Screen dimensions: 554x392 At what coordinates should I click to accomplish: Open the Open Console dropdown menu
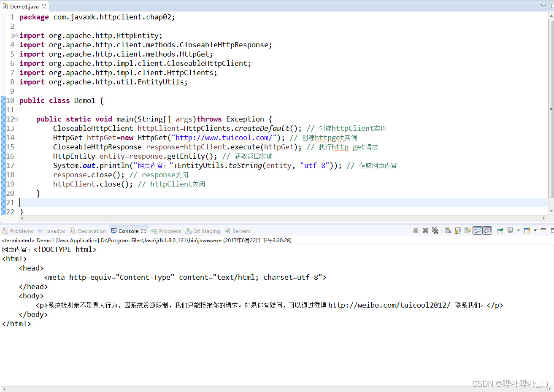pos(536,230)
